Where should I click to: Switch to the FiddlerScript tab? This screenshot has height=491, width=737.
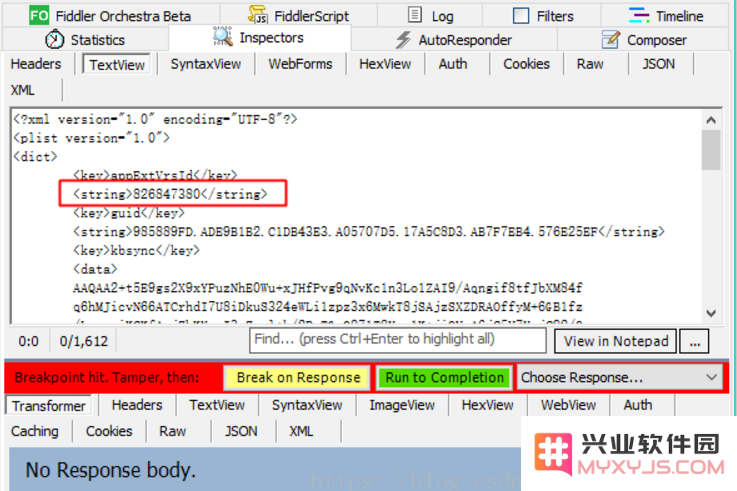pos(299,16)
